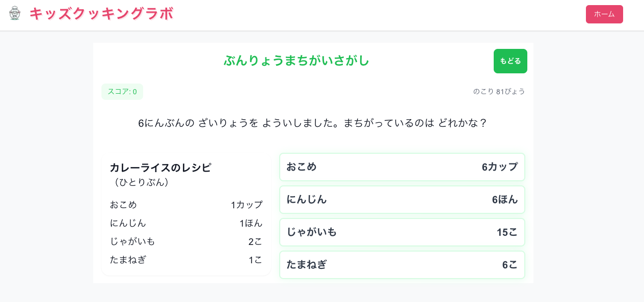This screenshot has height=302, width=644.
Task: Click the chef logo icon
Action: click(15, 13)
